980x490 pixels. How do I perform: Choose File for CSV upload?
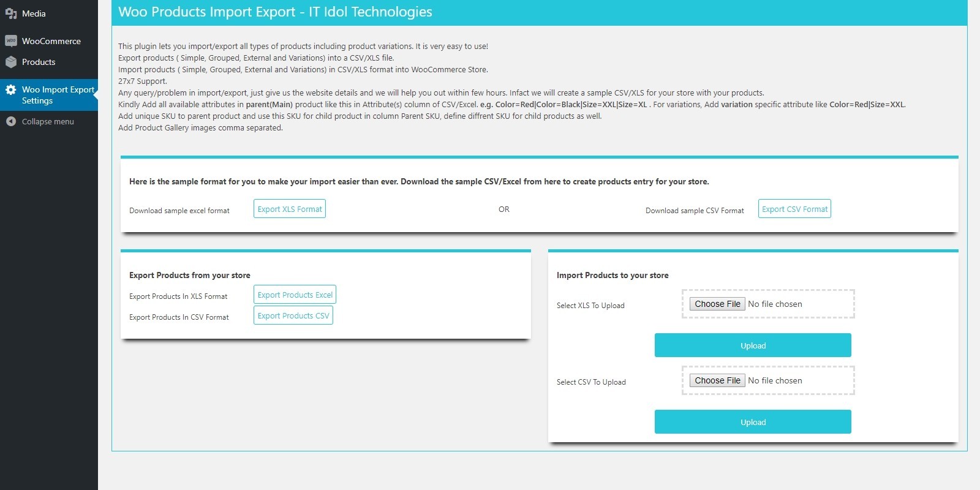717,380
